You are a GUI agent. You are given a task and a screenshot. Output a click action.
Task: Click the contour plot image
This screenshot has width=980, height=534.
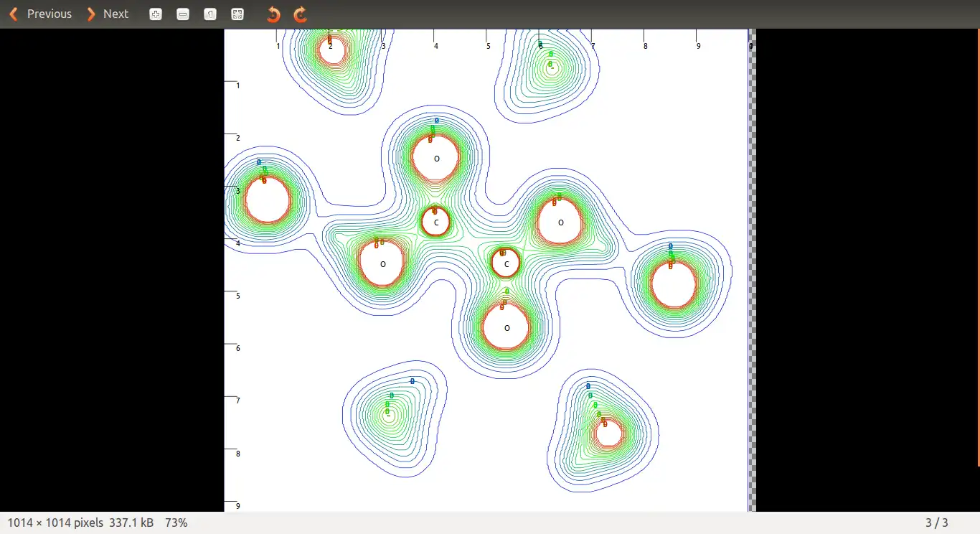(x=489, y=270)
